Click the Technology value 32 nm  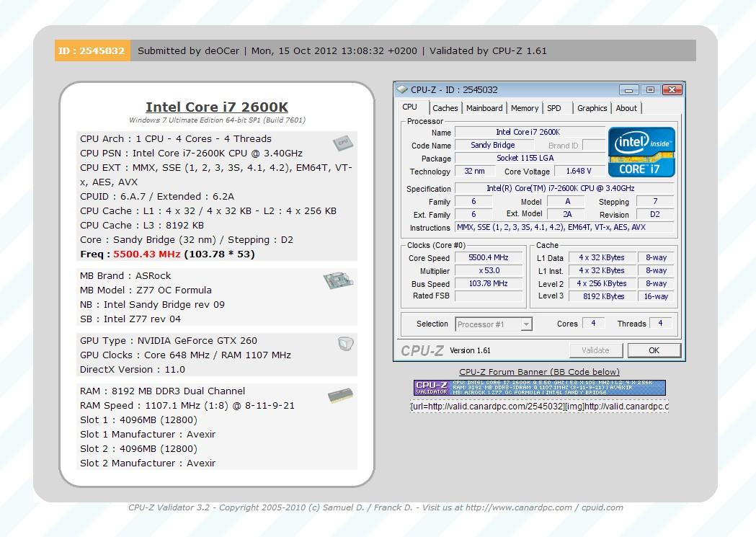coord(474,171)
